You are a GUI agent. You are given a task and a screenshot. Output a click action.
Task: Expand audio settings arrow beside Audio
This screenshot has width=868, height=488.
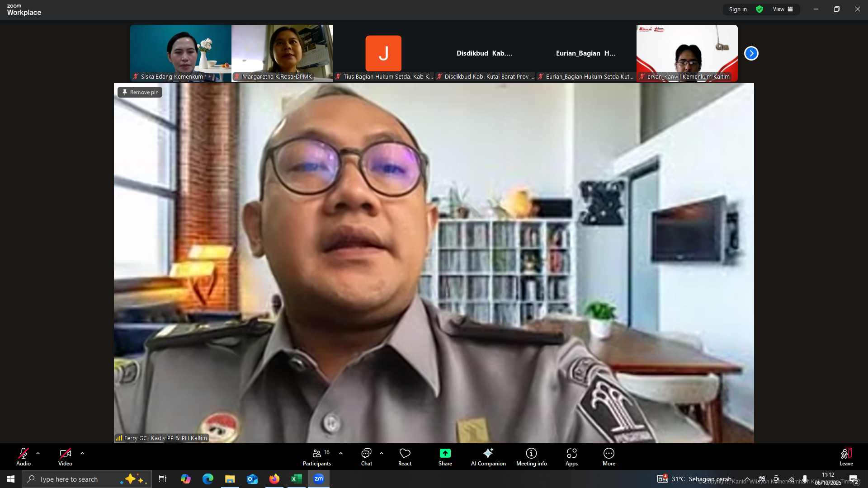[x=38, y=453]
